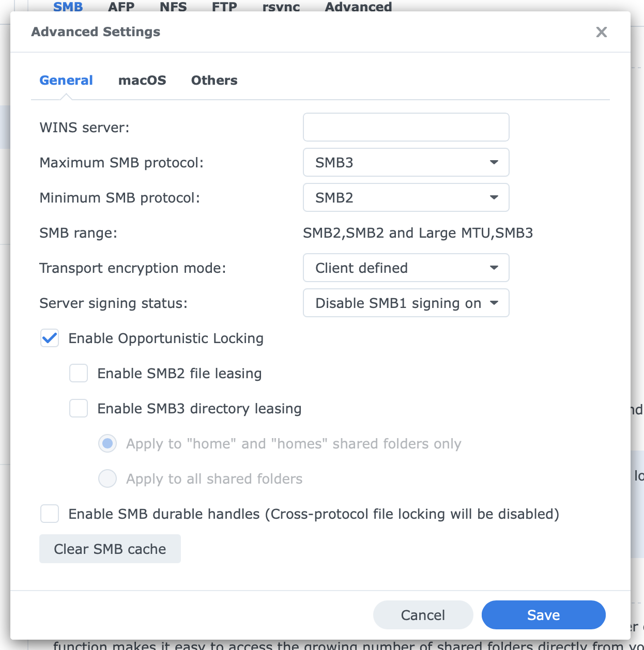Open the NFS tab in background
The height and width of the screenshot is (650, 644).
173,6
